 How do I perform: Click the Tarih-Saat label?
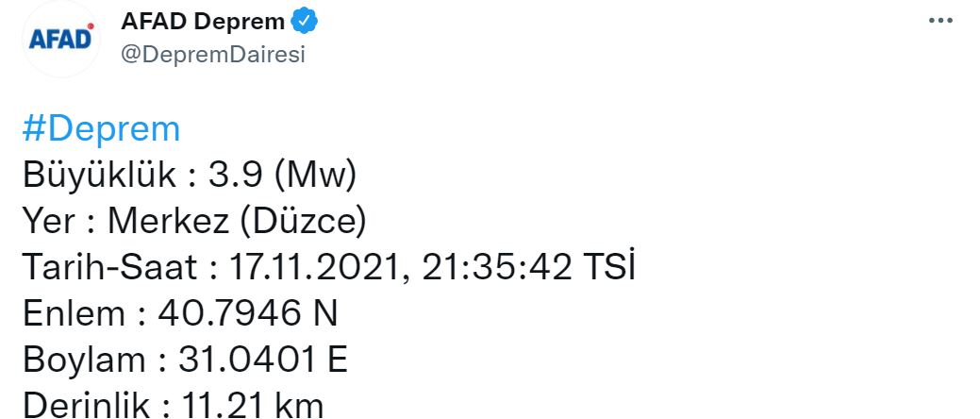click(x=110, y=268)
